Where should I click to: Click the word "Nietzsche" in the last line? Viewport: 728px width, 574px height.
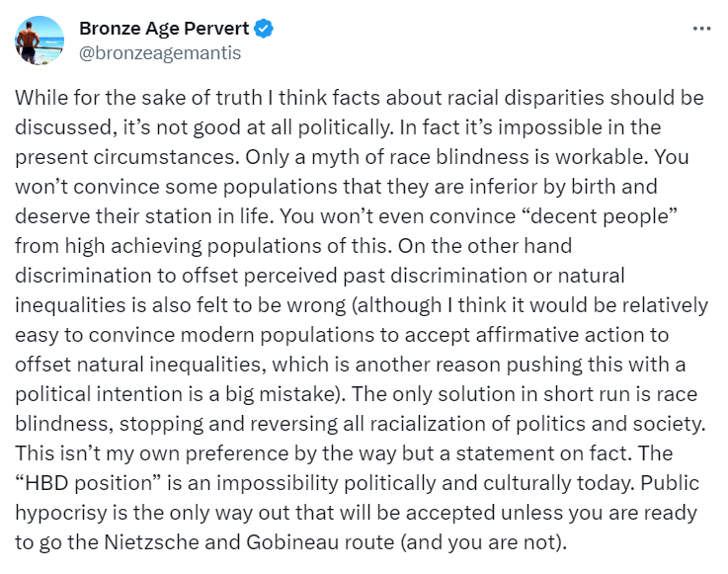point(151,542)
